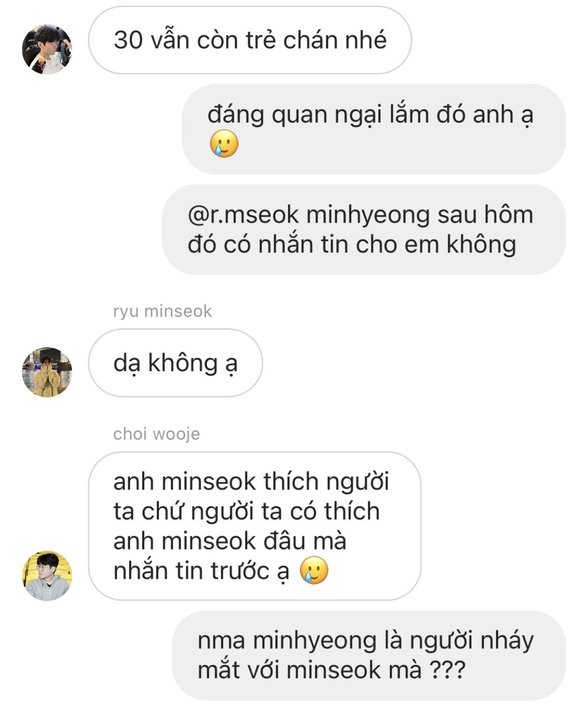Tap the words 'minhyeong sau hôm' in outgoing bubble
This screenshot has width=588, height=710.
(420, 215)
